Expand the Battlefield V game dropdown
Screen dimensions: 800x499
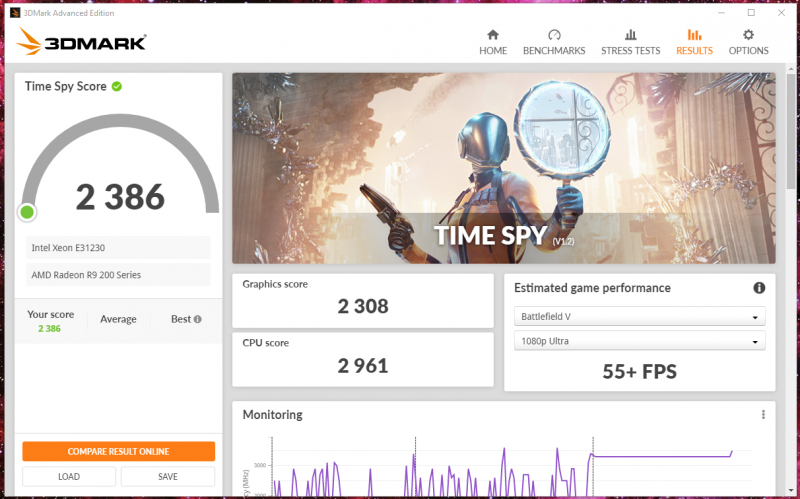pyautogui.click(x=639, y=316)
